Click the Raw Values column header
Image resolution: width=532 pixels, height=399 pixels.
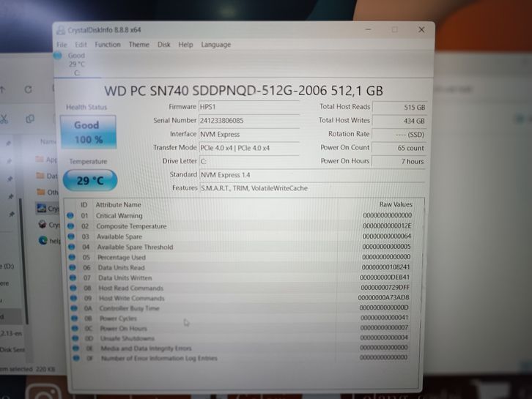(396, 204)
